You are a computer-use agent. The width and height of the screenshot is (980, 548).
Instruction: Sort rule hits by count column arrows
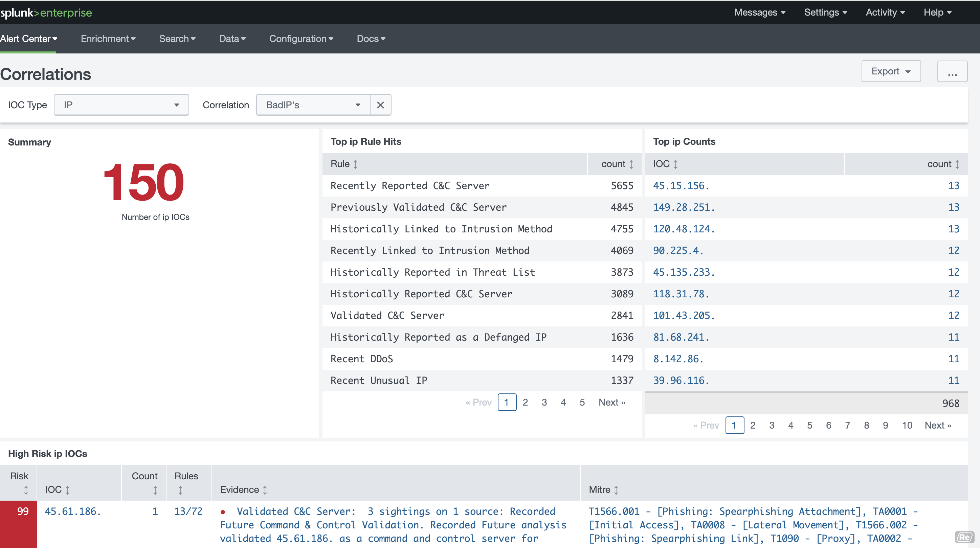click(x=631, y=164)
